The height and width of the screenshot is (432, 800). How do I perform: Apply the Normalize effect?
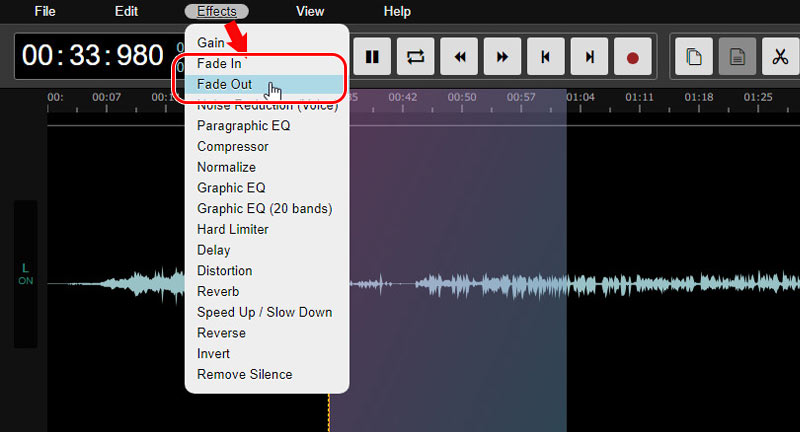coord(226,167)
